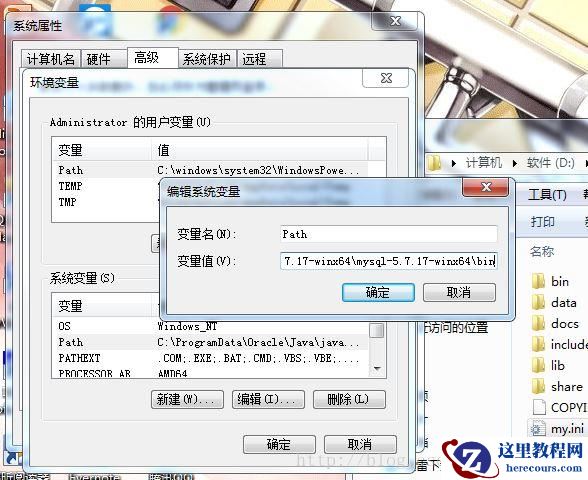This screenshot has height=480, width=588.
Task: Select the OS row in the system variables list
Action: [x=210, y=326]
